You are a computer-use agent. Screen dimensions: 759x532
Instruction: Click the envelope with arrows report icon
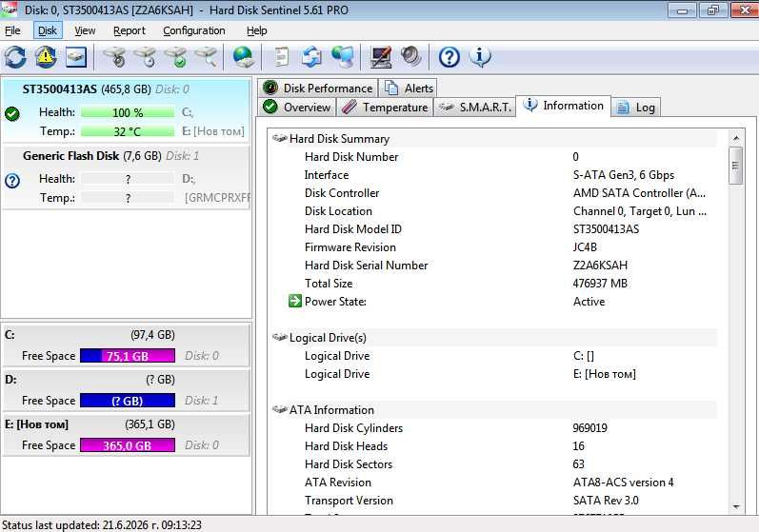[311, 57]
